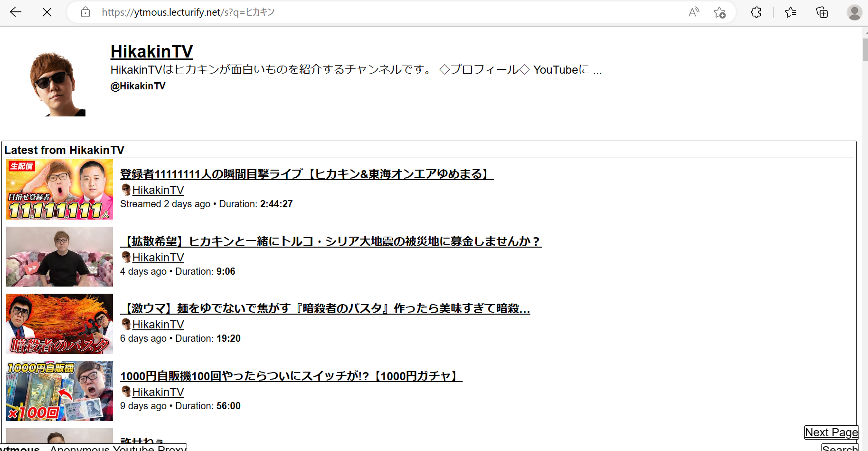Open the Extensions puzzle icon

click(x=756, y=12)
